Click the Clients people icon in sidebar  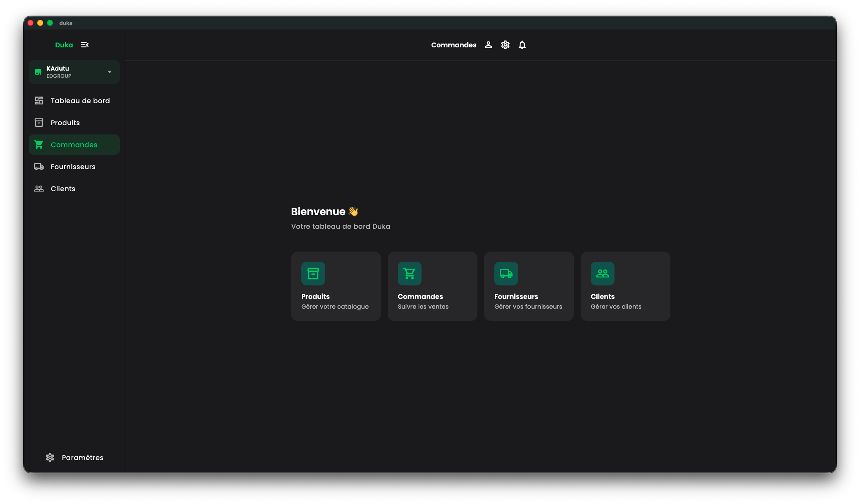tap(39, 189)
